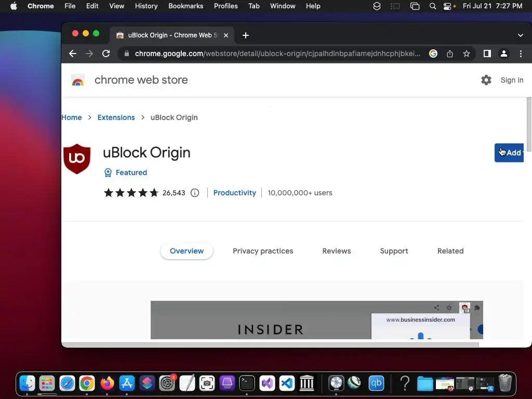This screenshot has height=399, width=532.
Task: Open Visual Studio Code from dock
Action: pyautogui.click(x=287, y=383)
